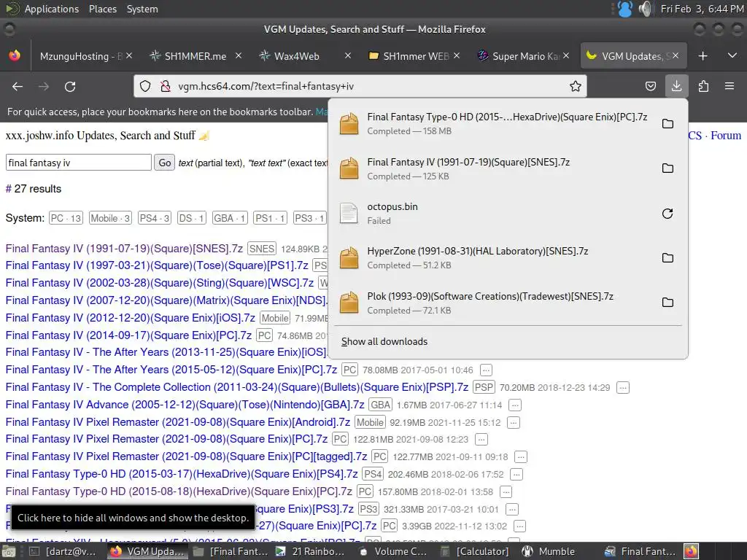This screenshot has width=747, height=560.
Task: Filter results by PS3 system
Action: pyautogui.click(x=309, y=218)
